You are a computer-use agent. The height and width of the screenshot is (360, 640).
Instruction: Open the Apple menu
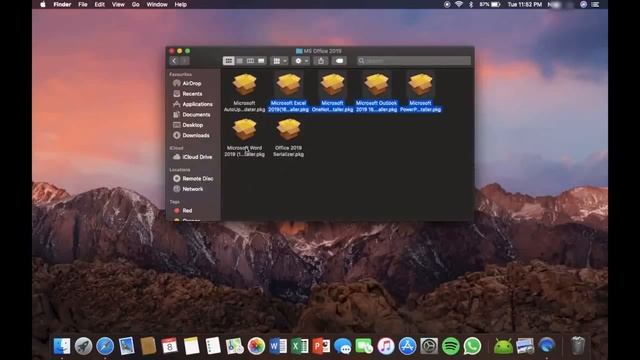coord(43,4)
